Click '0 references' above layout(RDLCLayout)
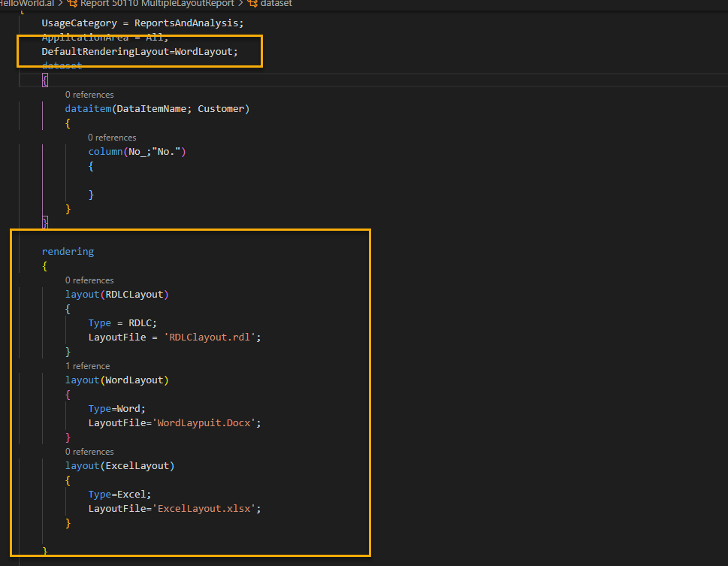728x566 pixels. tap(89, 280)
